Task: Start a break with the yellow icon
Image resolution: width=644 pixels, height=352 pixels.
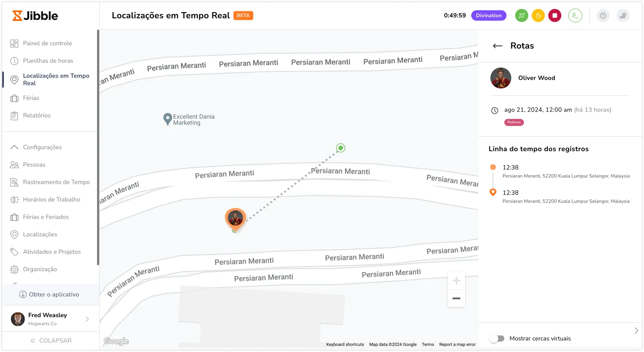Action: tap(538, 16)
